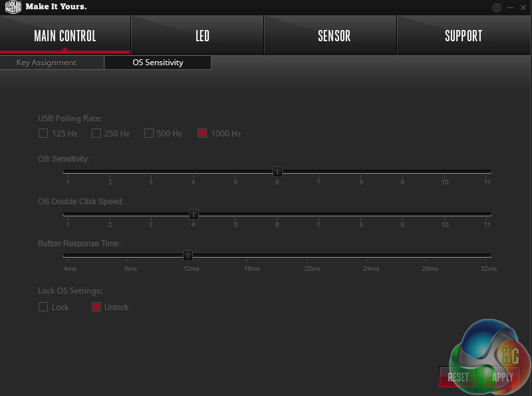Screen dimensions: 532x396
Task: Click the APPLY button
Action: (x=503, y=377)
